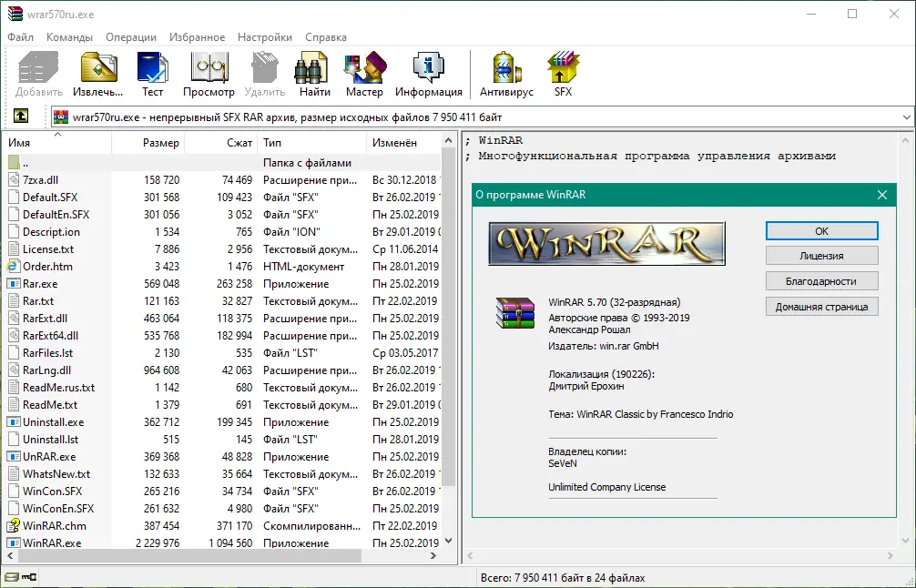Select Uninstall.lst in the list
The width and height of the screenshot is (916, 588).
click(224, 439)
